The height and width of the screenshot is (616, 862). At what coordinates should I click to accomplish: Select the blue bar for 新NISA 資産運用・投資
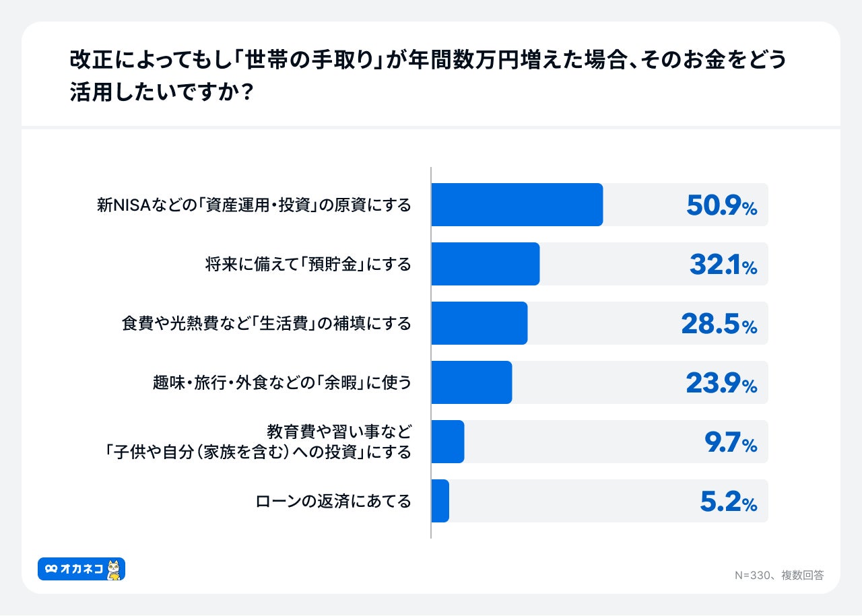tap(517, 205)
